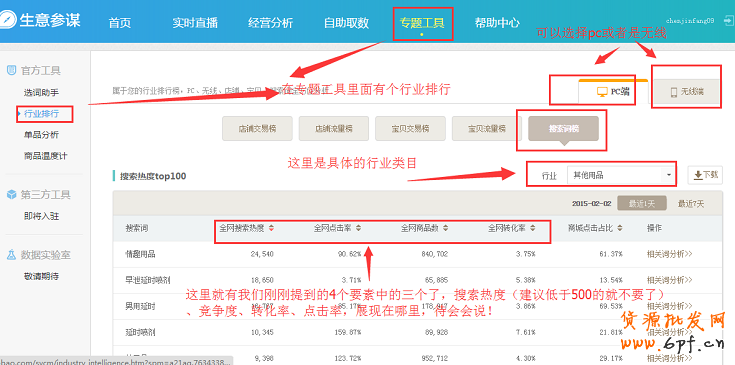
Task: Show the 店铺交易榜 ranking
Action: [x=257, y=128]
